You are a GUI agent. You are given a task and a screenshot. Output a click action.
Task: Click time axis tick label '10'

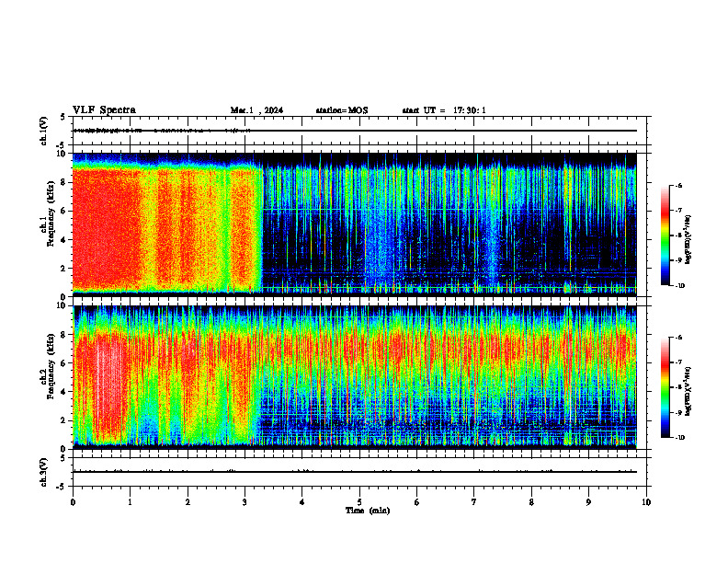tap(646, 502)
